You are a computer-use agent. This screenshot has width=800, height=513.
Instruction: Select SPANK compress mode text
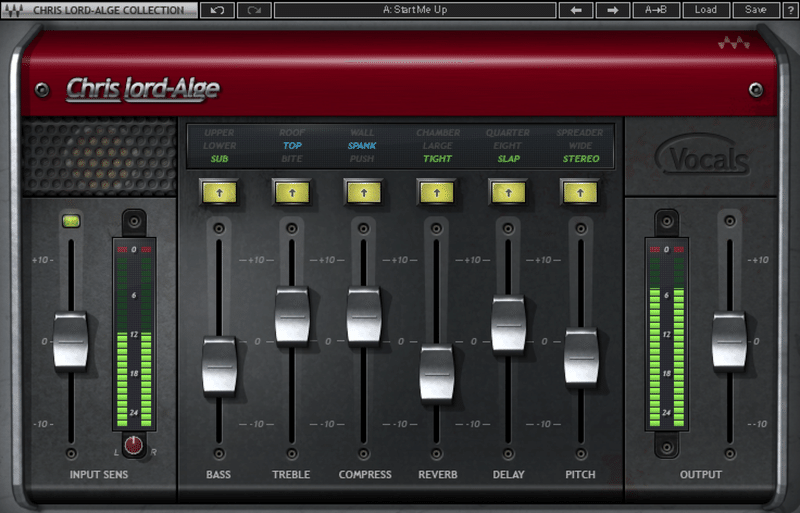(362, 145)
